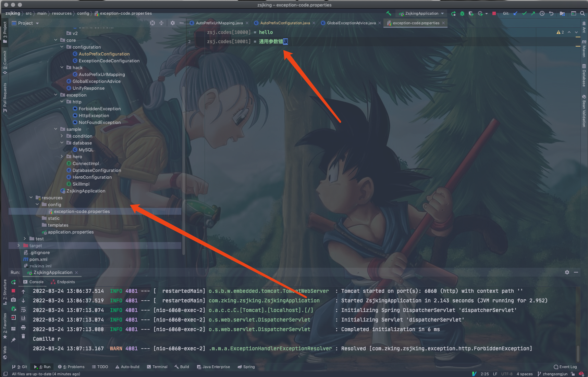Start debugging with the green bug icon
Viewport: 588px width, 377px height.
pyautogui.click(x=462, y=13)
